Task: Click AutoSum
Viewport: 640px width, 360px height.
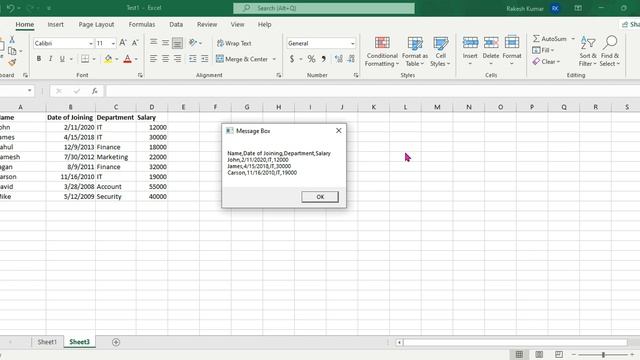Action: tap(550, 39)
